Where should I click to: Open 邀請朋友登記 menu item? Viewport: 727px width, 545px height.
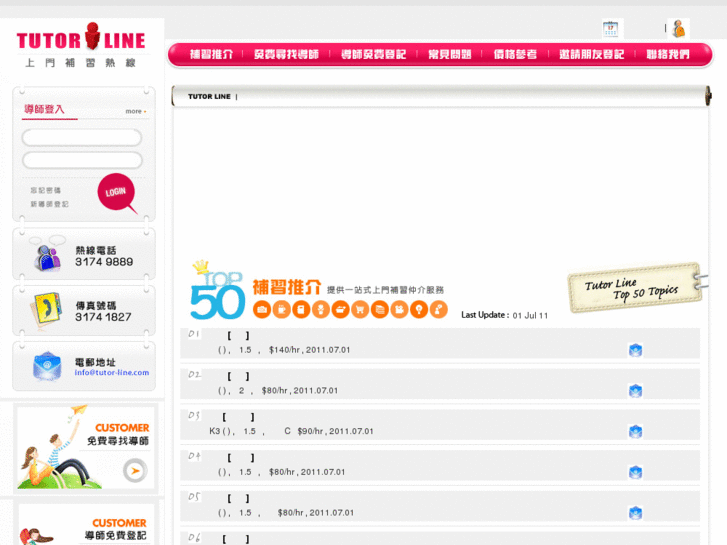coord(591,54)
